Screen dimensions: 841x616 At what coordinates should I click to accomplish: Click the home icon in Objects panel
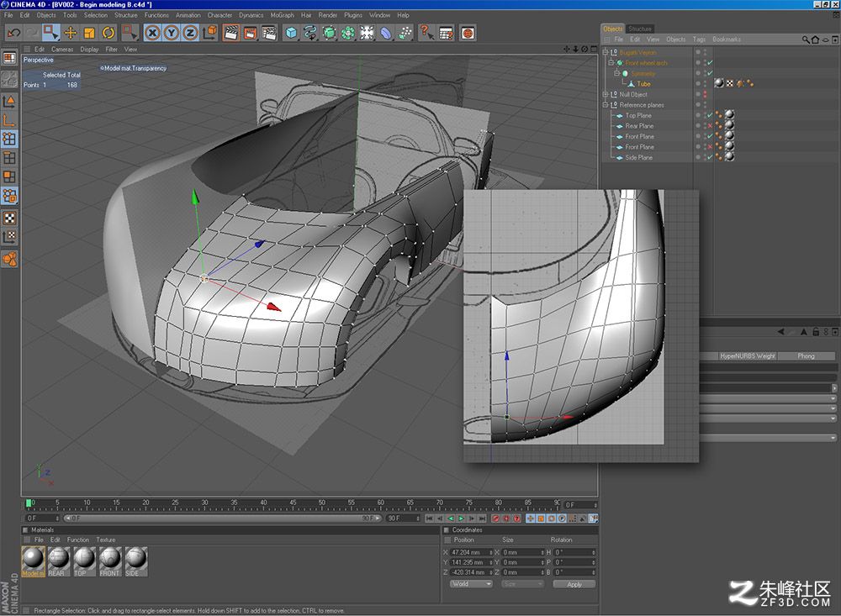tap(815, 39)
